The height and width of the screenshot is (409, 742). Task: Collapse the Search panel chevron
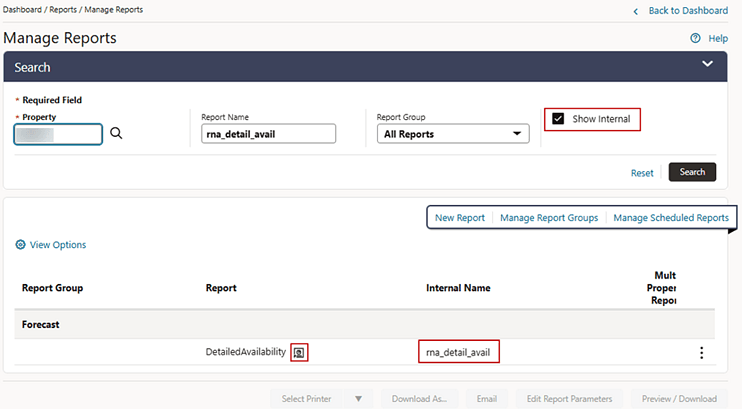[x=707, y=63]
